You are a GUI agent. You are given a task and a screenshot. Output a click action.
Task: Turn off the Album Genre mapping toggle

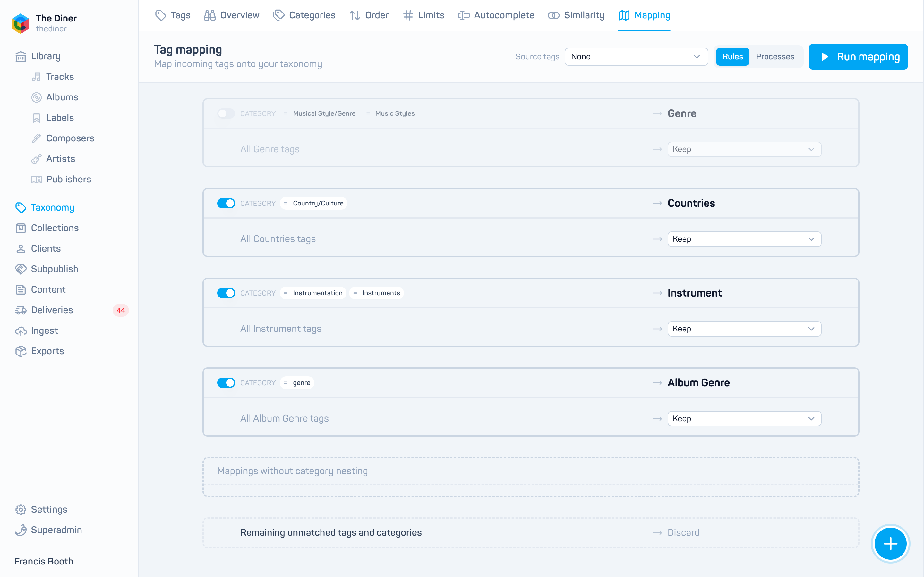coord(226,383)
